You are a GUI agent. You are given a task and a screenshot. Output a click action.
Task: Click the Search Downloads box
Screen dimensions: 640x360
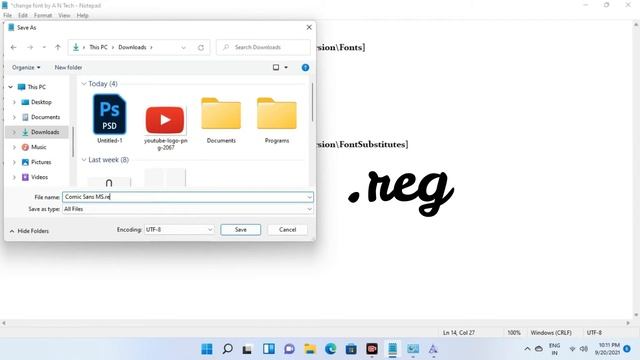coord(263,47)
